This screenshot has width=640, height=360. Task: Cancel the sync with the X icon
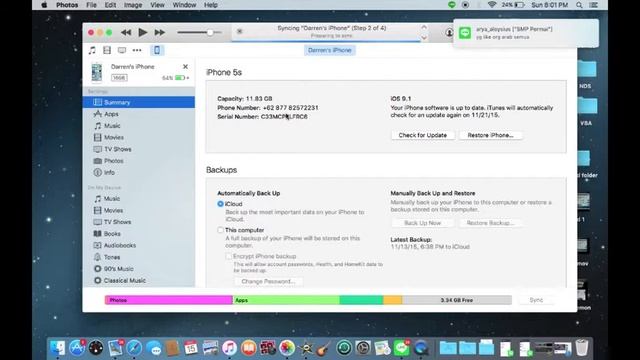pos(240,31)
